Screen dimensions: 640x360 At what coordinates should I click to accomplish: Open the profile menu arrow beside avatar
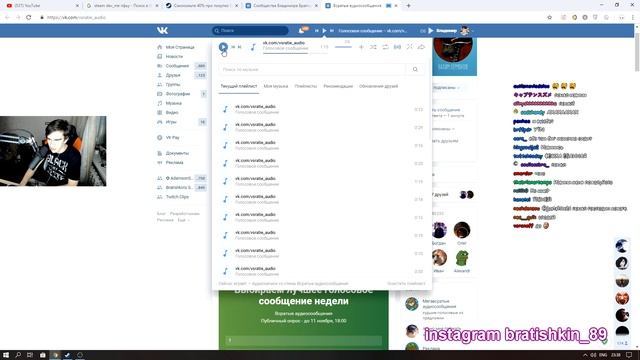click(x=473, y=31)
